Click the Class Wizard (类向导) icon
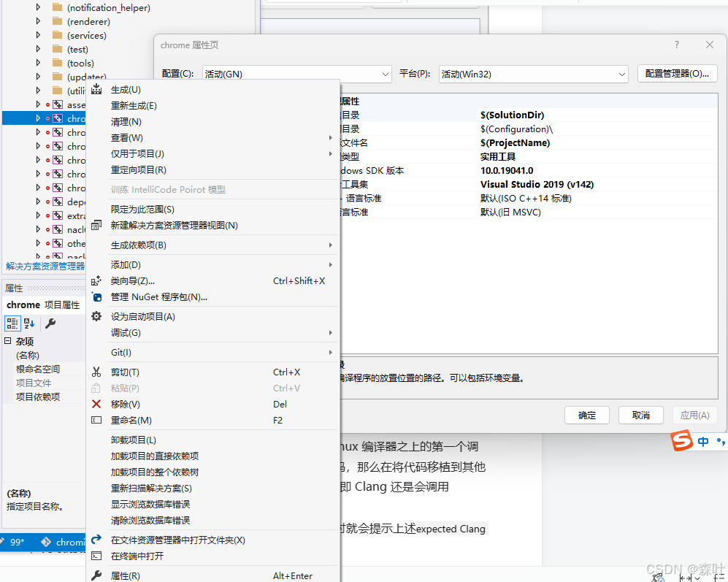This screenshot has height=582, width=728. [x=96, y=280]
